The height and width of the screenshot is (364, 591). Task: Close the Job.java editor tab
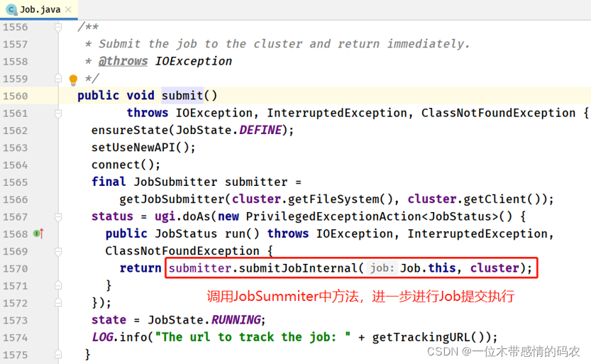pos(70,10)
